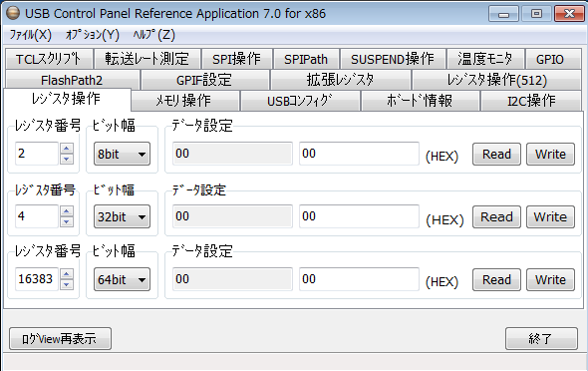Switch to the SPI操作 tab
The width and height of the screenshot is (588, 371).
(236, 59)
